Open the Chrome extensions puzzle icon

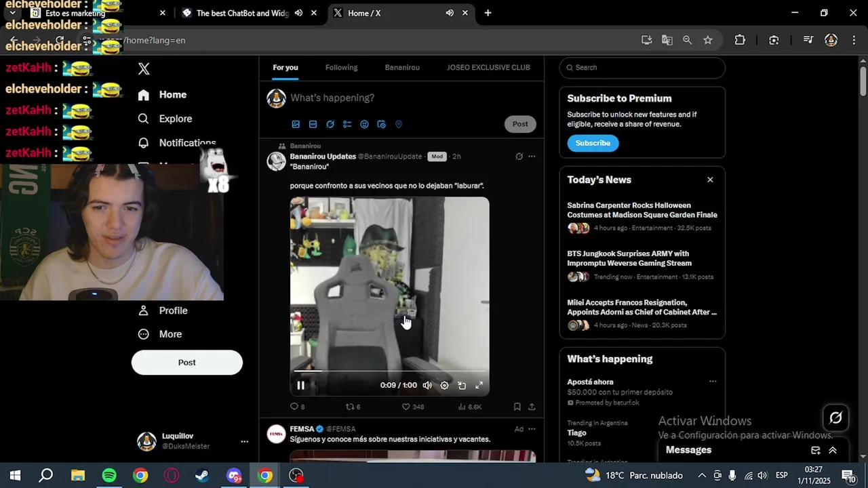click(740, 40)
